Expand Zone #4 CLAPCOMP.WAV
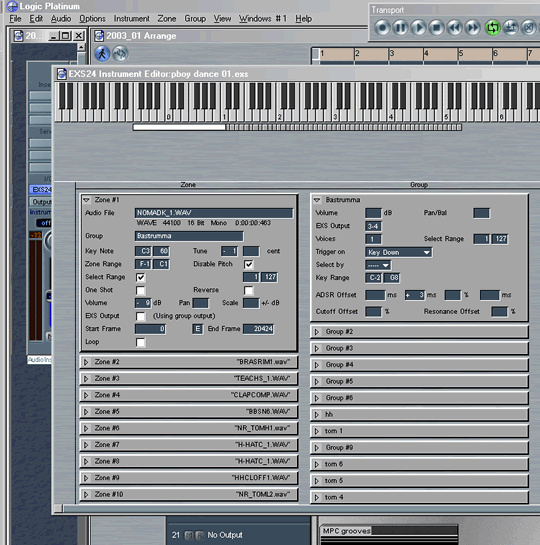Image resolution: width=540 pixels, height=545 pixels. coord(86,395)
